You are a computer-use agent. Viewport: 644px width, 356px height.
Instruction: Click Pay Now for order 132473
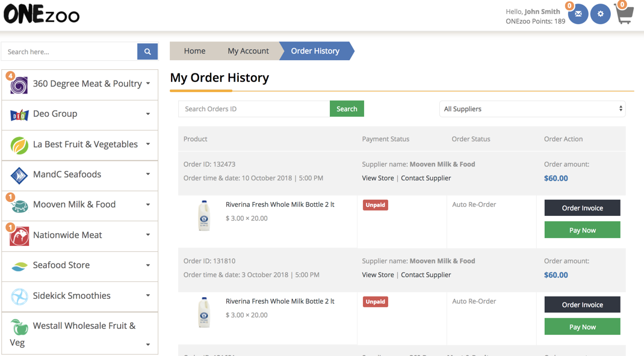tap(583, 230)
